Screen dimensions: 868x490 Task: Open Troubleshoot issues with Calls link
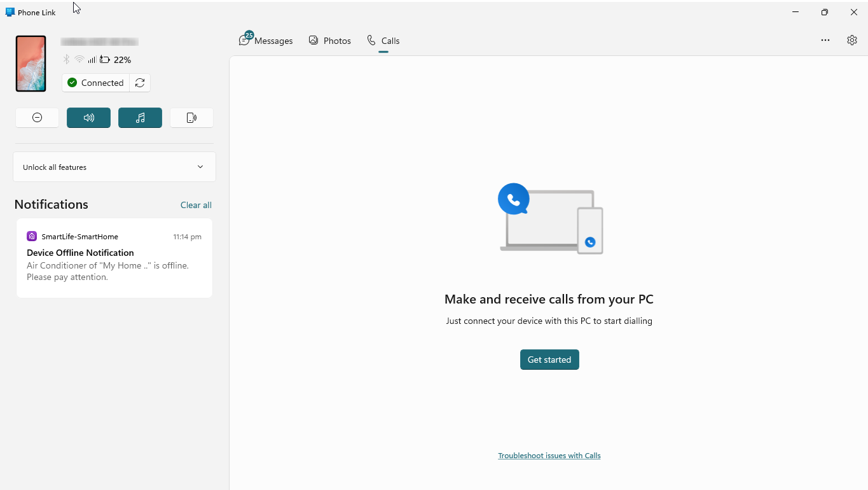pyautogui.click(x=549, y=456)
